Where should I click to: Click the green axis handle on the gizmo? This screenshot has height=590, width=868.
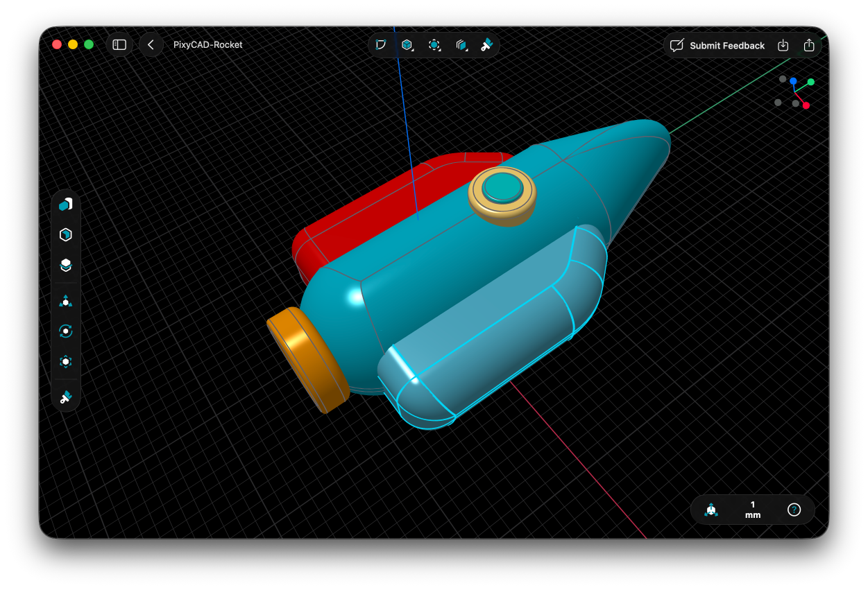(810, 82)
